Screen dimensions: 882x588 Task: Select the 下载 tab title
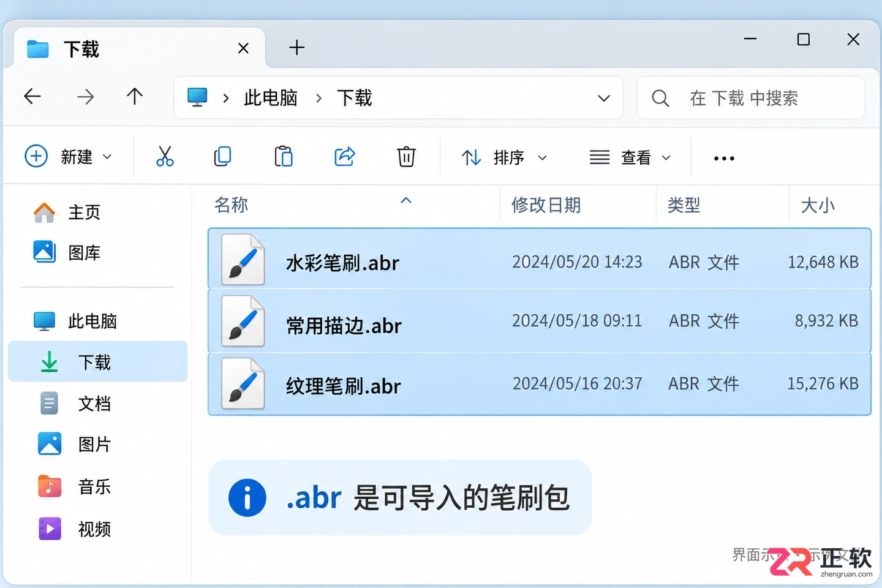81,49
